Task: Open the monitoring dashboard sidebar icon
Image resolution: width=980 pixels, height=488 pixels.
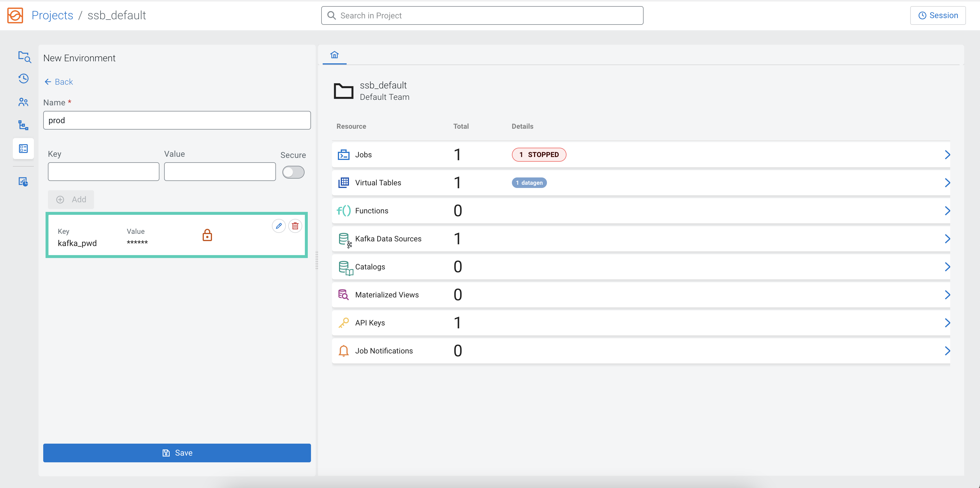Action: 24,182
